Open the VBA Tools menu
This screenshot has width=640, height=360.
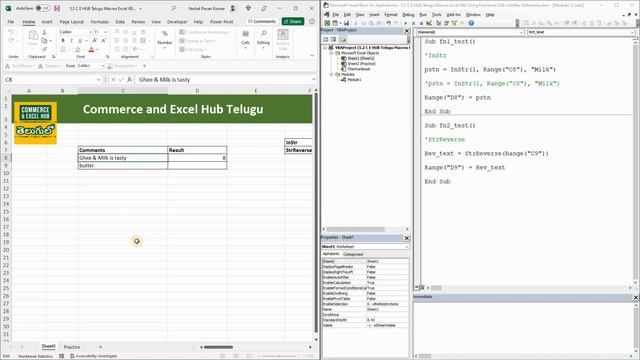436,15
